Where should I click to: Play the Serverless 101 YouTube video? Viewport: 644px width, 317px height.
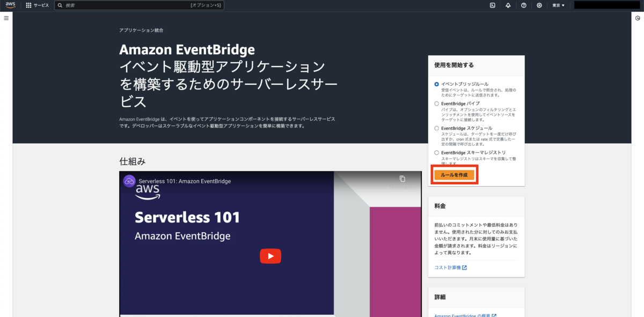tap(270, 256)
